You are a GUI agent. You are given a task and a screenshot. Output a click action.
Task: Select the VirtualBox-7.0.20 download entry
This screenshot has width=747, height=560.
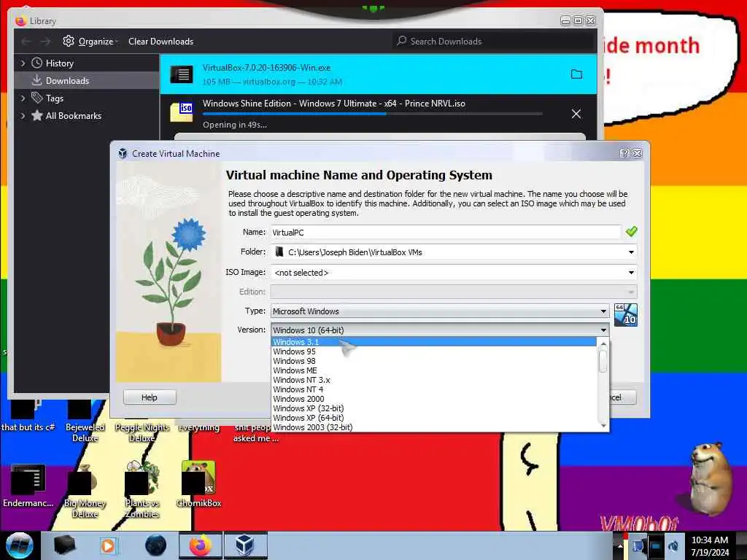pyautogui.click(x=379, y=74)
